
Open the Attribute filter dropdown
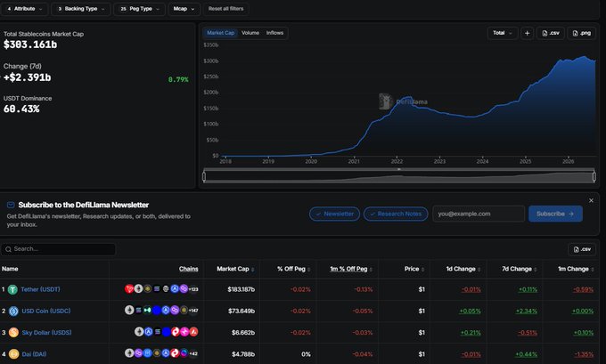pos(24,9)
